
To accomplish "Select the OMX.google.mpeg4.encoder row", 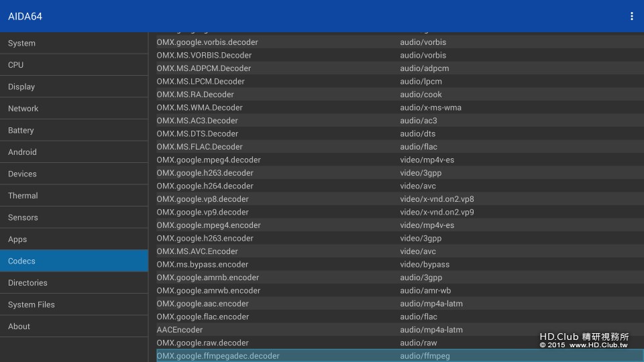I will [400, 225].
